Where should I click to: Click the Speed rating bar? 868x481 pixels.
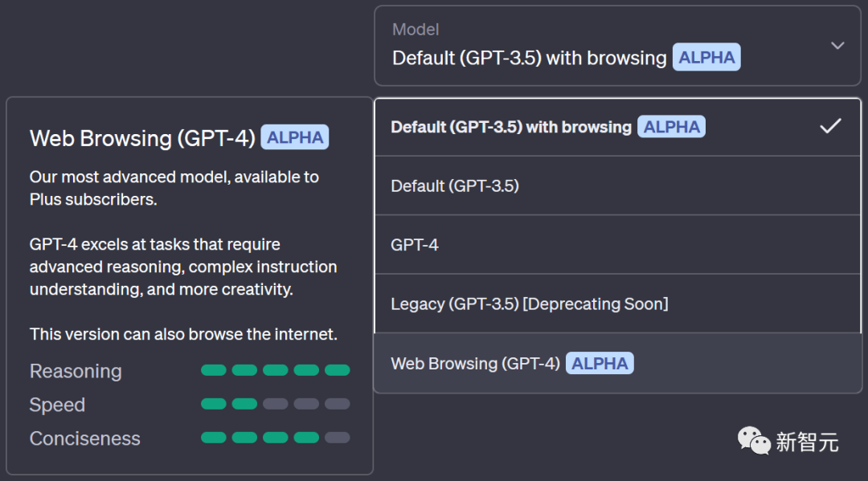pos(275,404)
